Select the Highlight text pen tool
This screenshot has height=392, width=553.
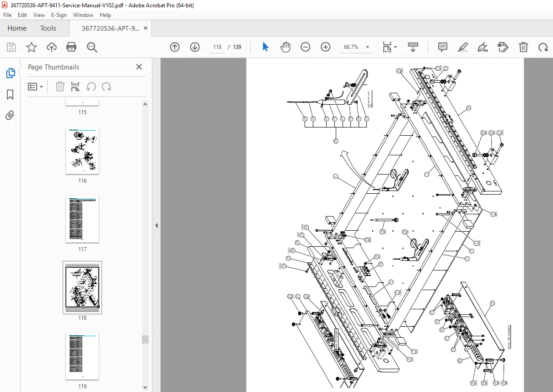pos(462,47)
